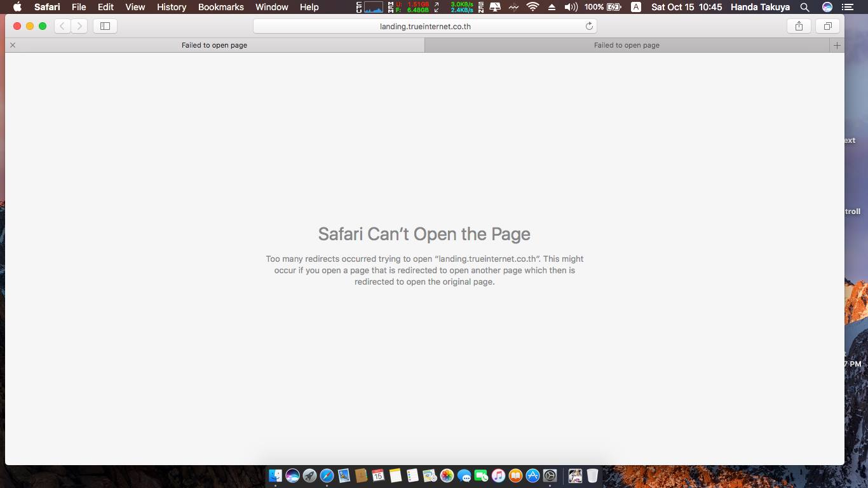
Task: Open the Share button in toolbar
Action: pos(799,26)
